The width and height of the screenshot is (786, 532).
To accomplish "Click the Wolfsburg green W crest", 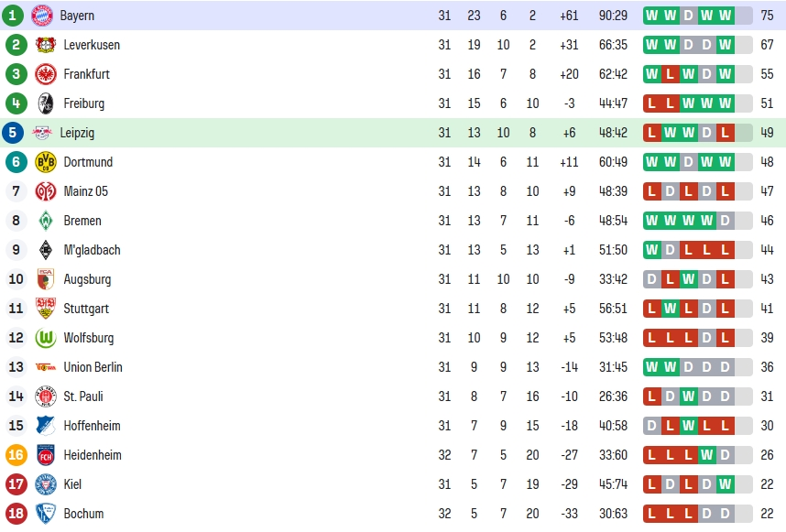I will pos(46,338).
